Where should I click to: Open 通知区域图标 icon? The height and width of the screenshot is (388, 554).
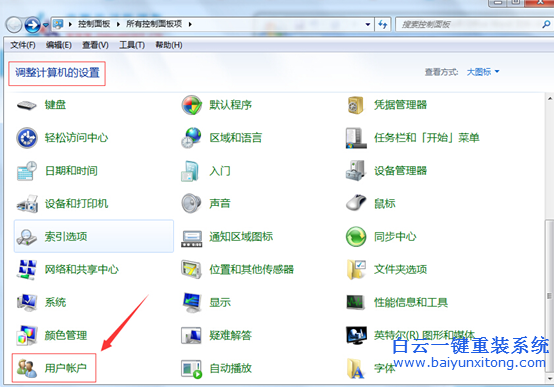(x=191, y=239)
